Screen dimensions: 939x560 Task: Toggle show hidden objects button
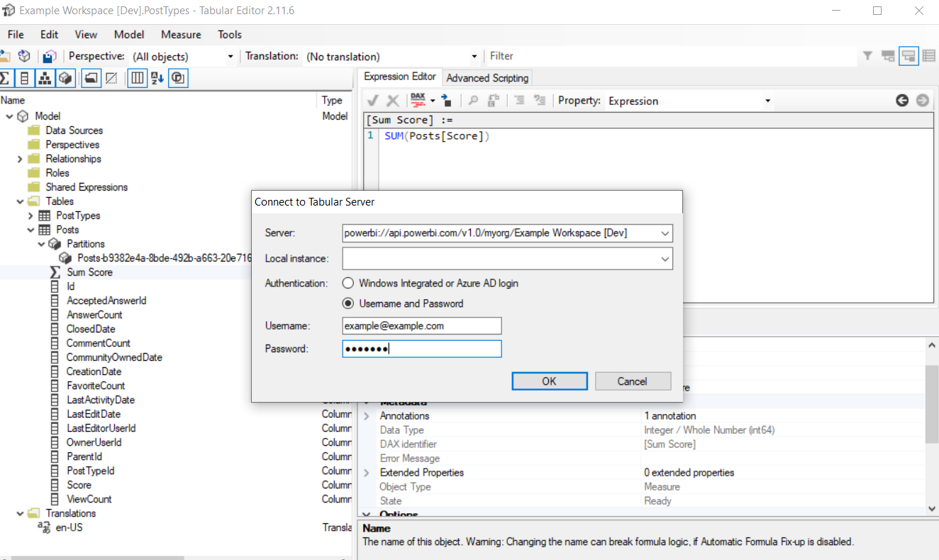(x=111, y=78)
